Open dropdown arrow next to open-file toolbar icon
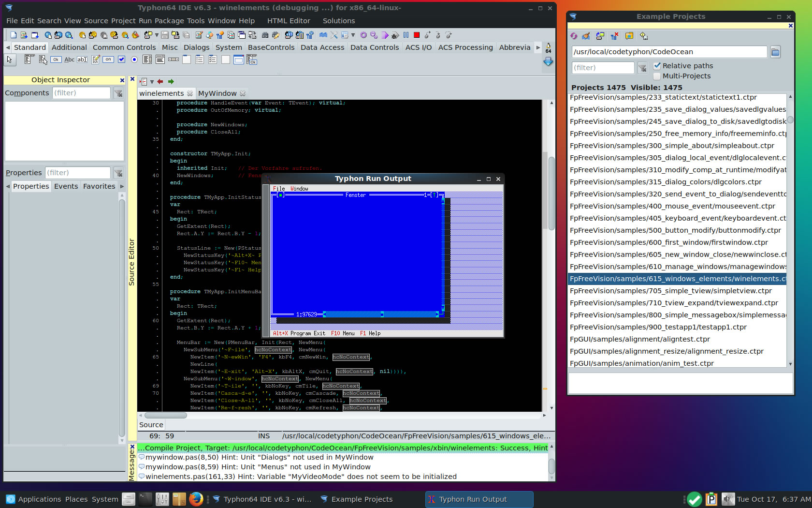The image size is (812, 508). 157,35
